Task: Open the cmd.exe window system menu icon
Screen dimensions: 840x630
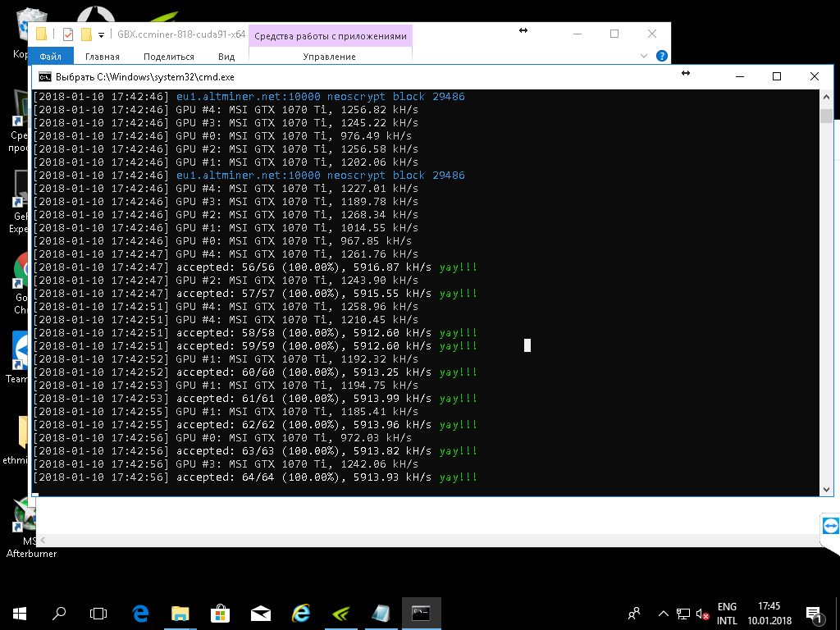Action: pyautogui.click(x=45, y=77)
